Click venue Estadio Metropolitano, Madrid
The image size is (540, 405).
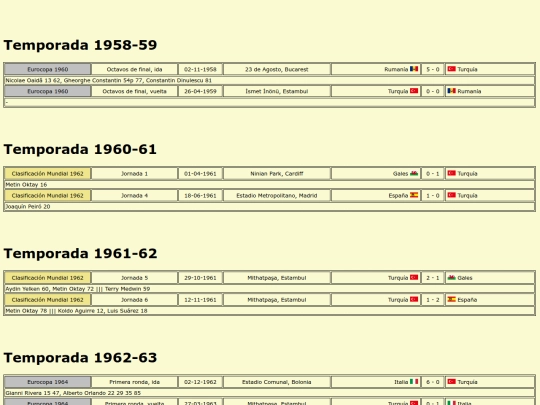point(277,196)
